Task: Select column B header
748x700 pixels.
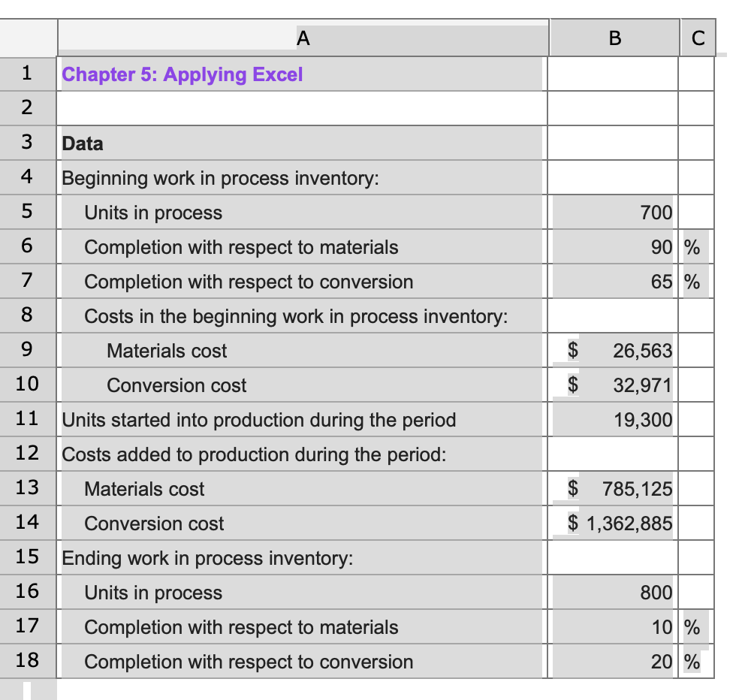Action: 614,38
